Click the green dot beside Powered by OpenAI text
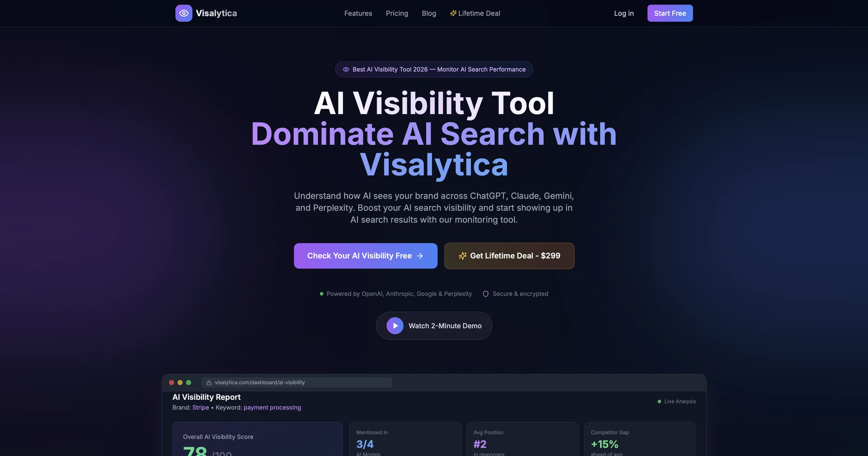The width and height of the screenshot is (868, 456). tap(321, 294)
